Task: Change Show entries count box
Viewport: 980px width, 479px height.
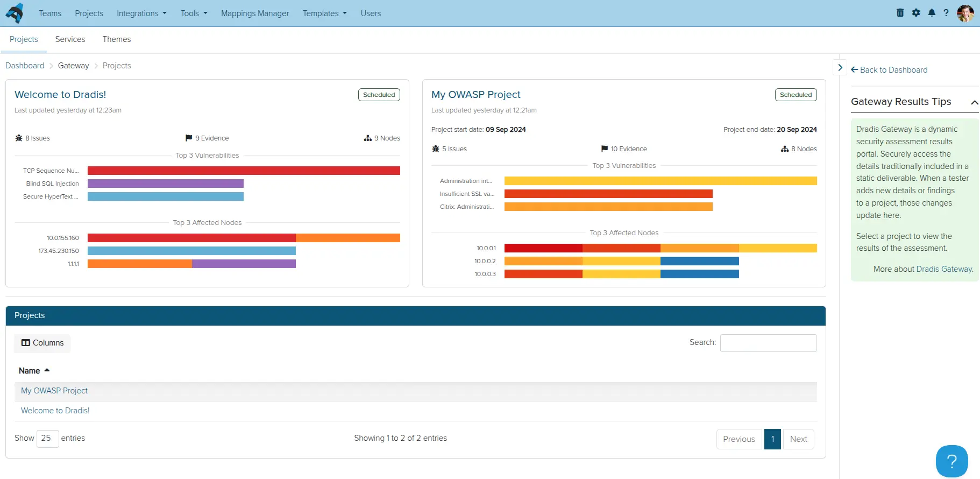Action: [47, 438]
